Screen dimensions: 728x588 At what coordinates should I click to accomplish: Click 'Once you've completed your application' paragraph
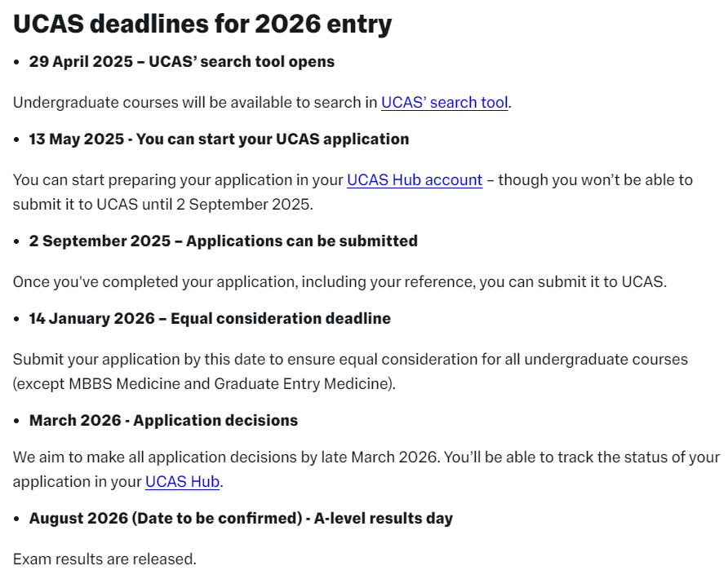[340, 282]
